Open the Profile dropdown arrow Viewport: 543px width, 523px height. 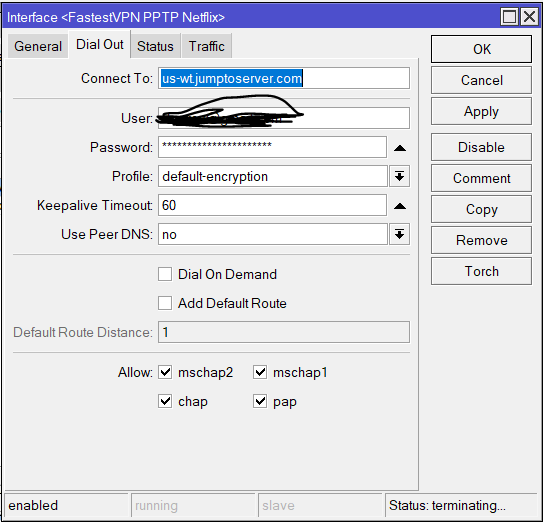pos(400,176)
